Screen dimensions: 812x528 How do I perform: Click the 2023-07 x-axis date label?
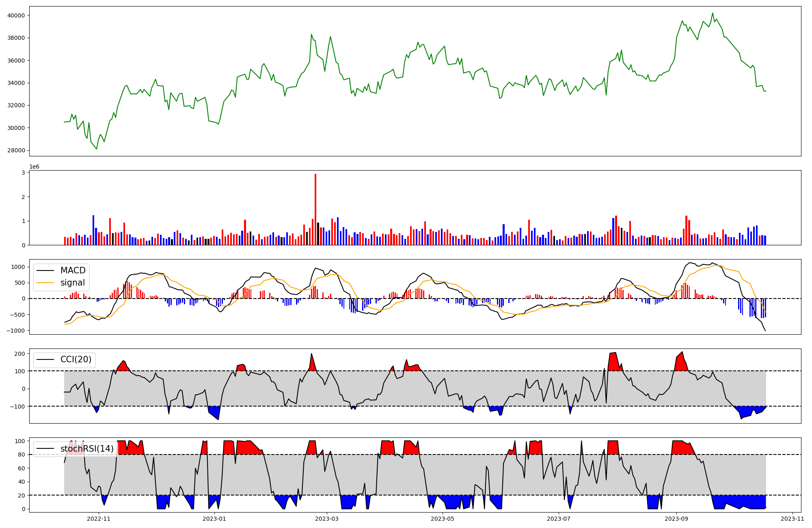click(x=559, y=519)
